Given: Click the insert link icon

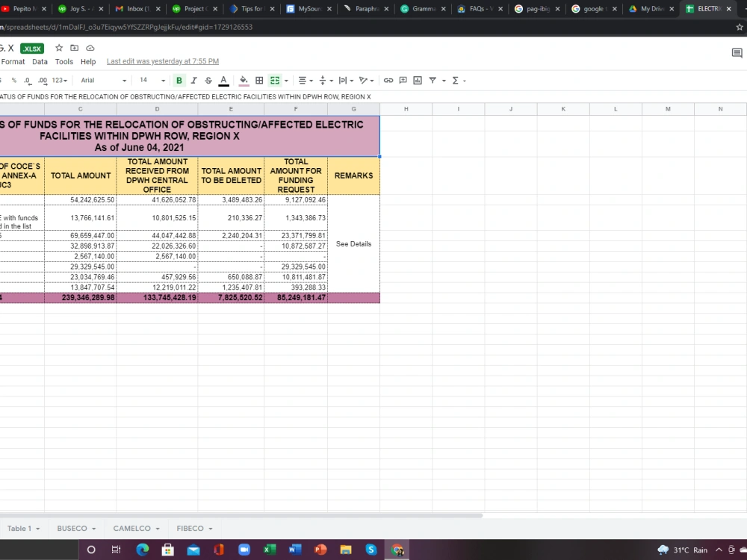Looking at the screenshot, I should coord(388,81).
